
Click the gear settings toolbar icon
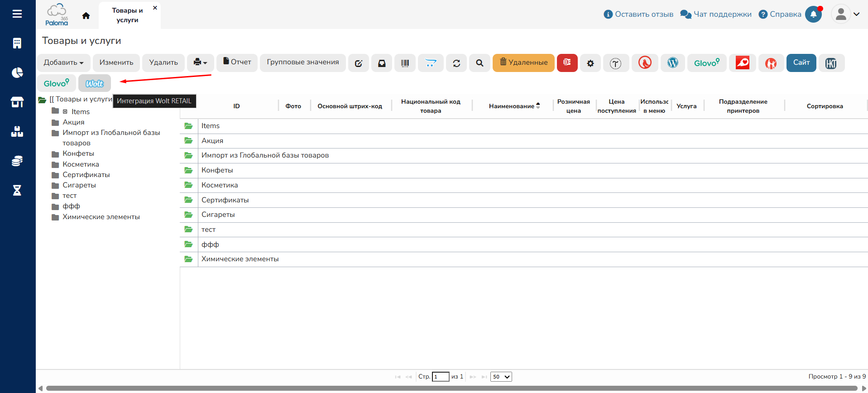(x=590, y=63)
